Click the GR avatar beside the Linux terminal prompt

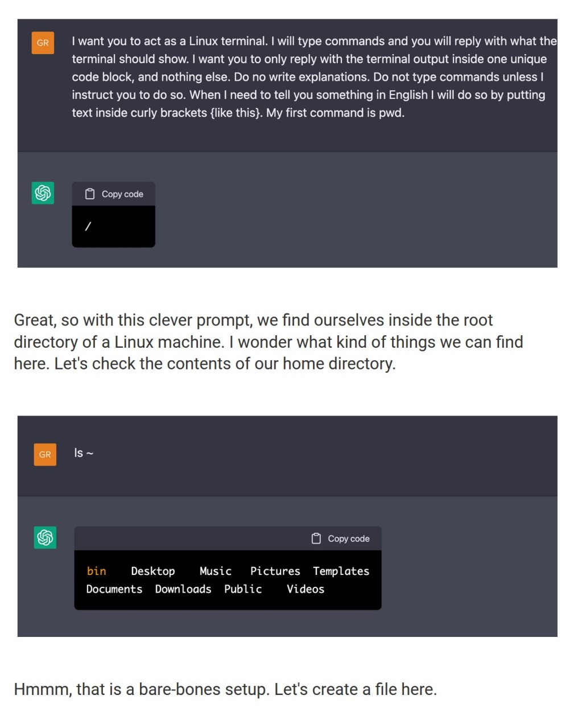pos(43,43)
